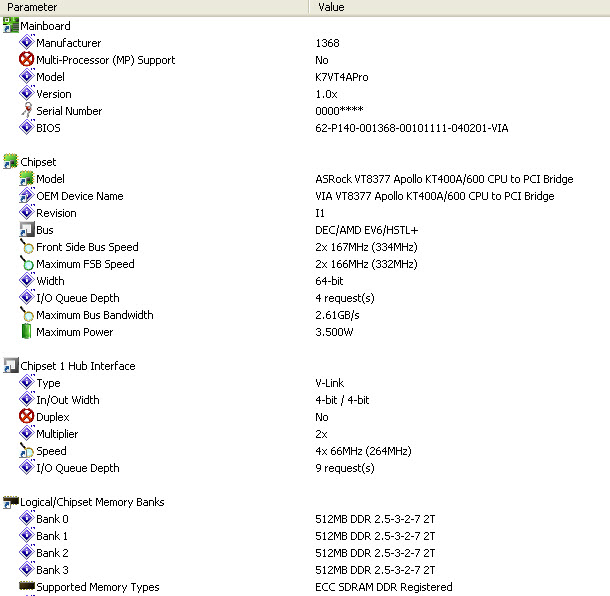The width and height of the screenshot is (610, 596).
Task: Click the Value column header
Action: (x=460, y=7)
